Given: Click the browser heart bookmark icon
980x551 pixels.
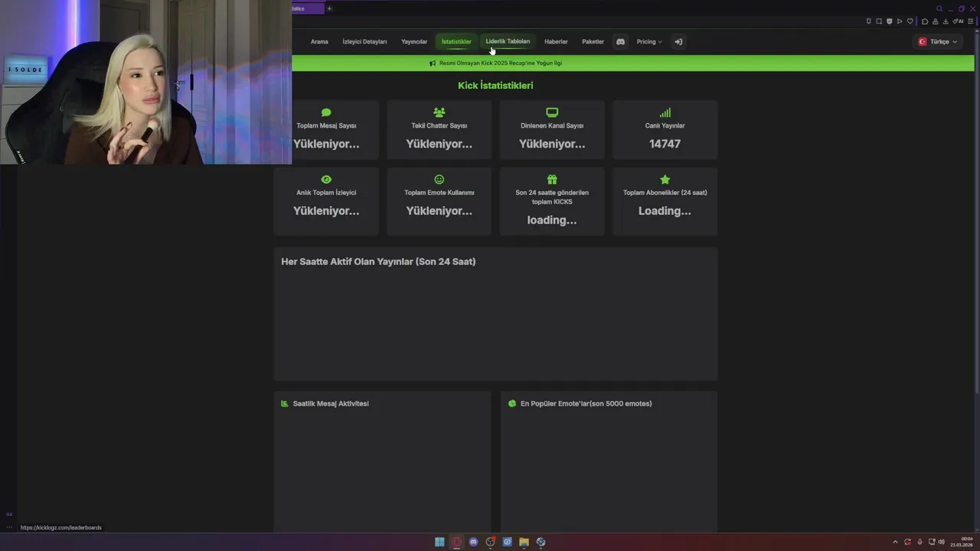Looking at the screenshot, I should [910, 21].
